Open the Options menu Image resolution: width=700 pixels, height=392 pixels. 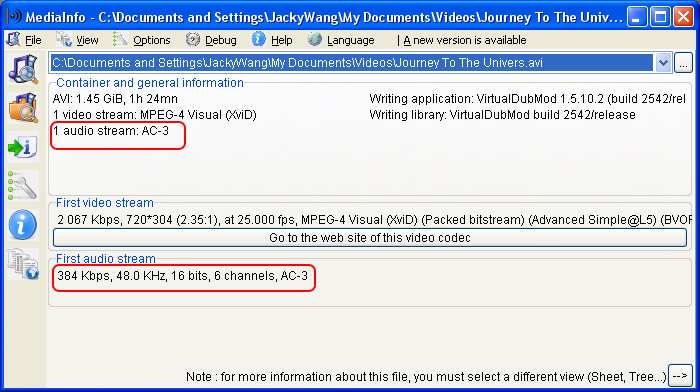coord(152,40)
